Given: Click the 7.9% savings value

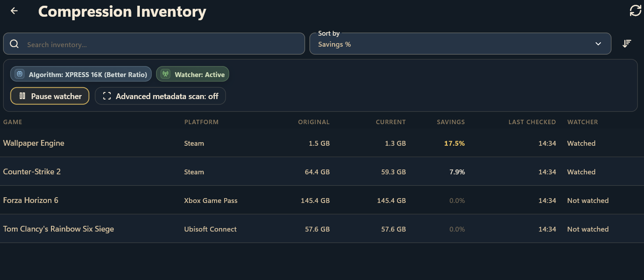Looking at the screenshot, I should [457, 172].
